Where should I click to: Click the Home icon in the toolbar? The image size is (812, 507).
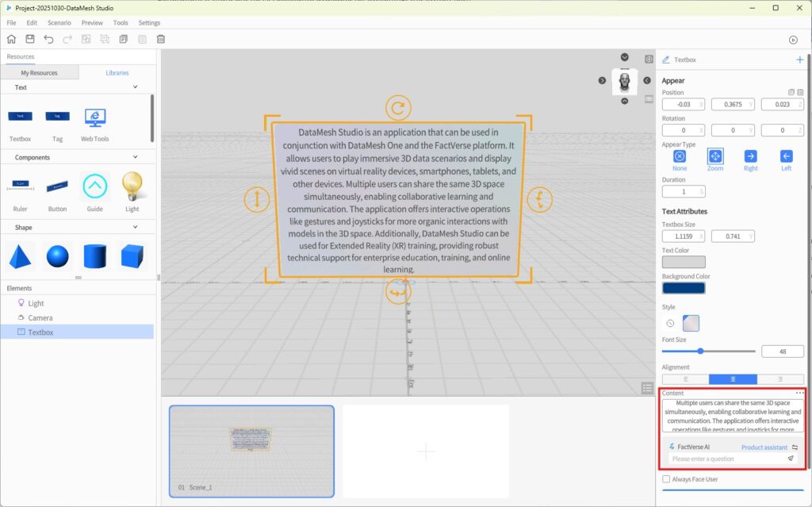pos(11,39)
